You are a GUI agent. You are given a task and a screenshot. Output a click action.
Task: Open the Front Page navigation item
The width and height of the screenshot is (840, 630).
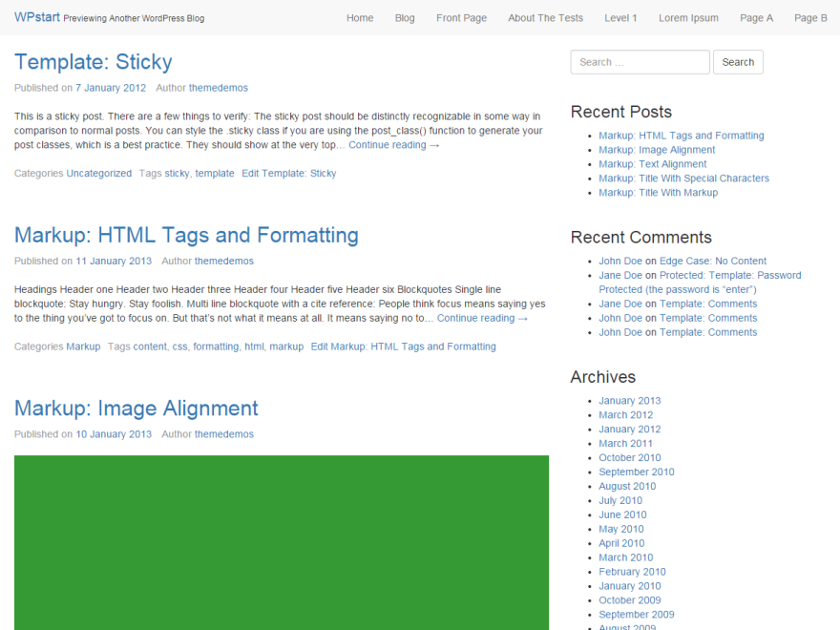click(461, 17)
